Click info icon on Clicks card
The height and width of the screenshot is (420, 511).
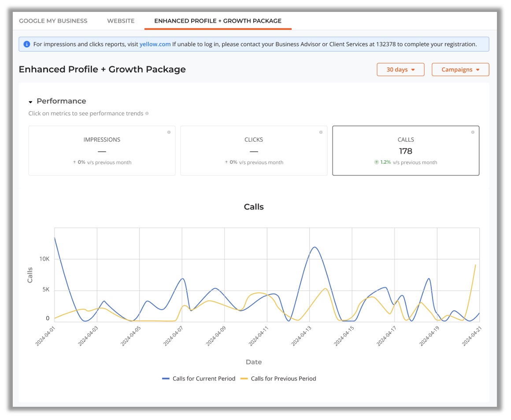(x=321, y=132)
